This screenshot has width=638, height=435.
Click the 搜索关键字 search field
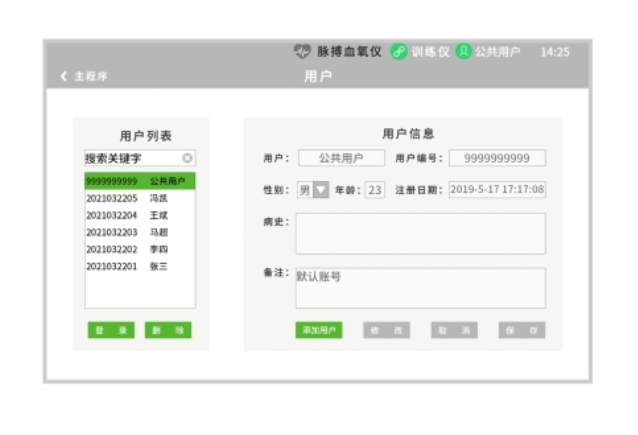coord(130,158)
